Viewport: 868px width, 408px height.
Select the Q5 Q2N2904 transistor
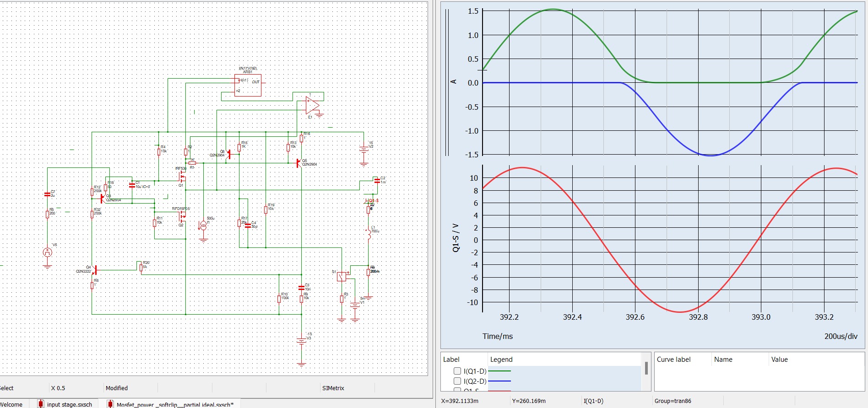point(298,163)
